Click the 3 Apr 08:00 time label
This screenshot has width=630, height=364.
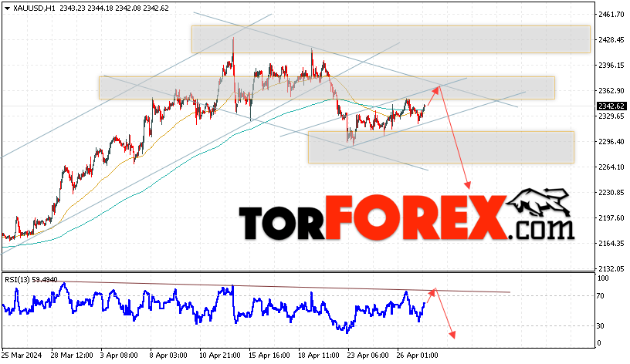click(119, 356)
